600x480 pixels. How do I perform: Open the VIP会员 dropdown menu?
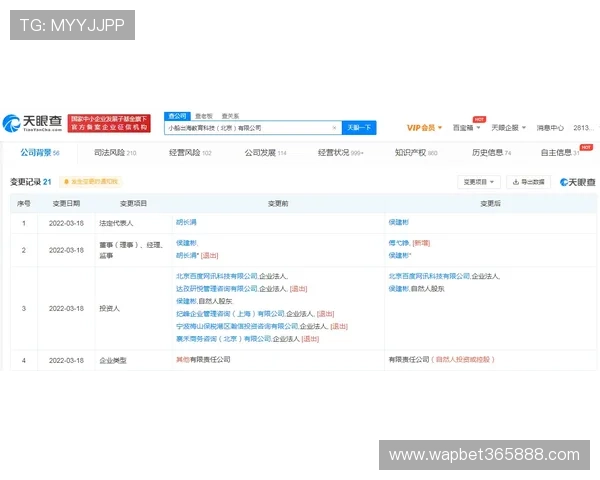[424, 128]
